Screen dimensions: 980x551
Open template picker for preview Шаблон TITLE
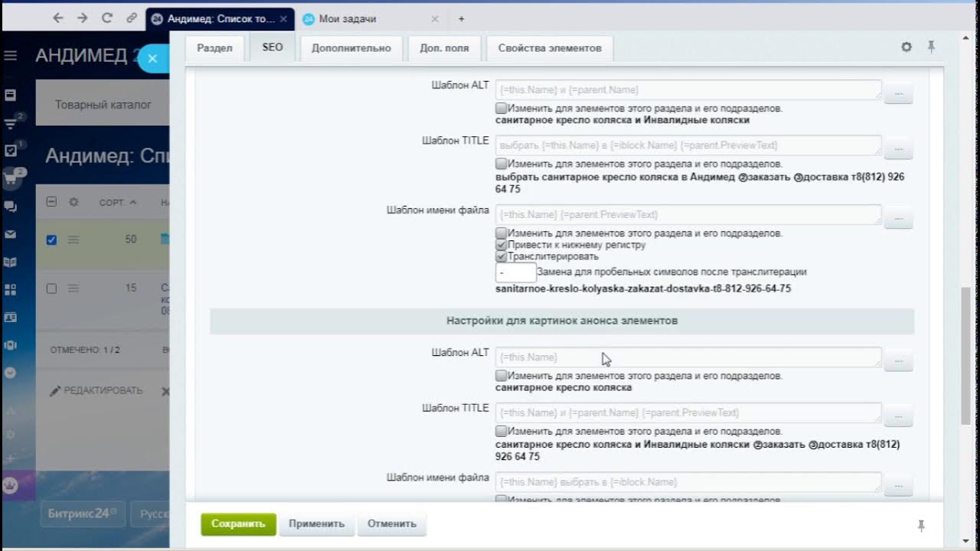pyautogui.click(x=898, y=416)
